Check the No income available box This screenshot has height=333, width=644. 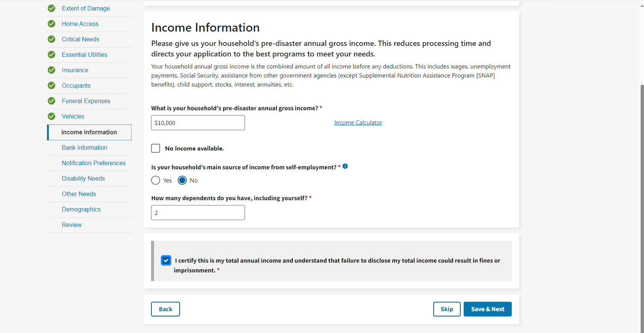[156, 148]
